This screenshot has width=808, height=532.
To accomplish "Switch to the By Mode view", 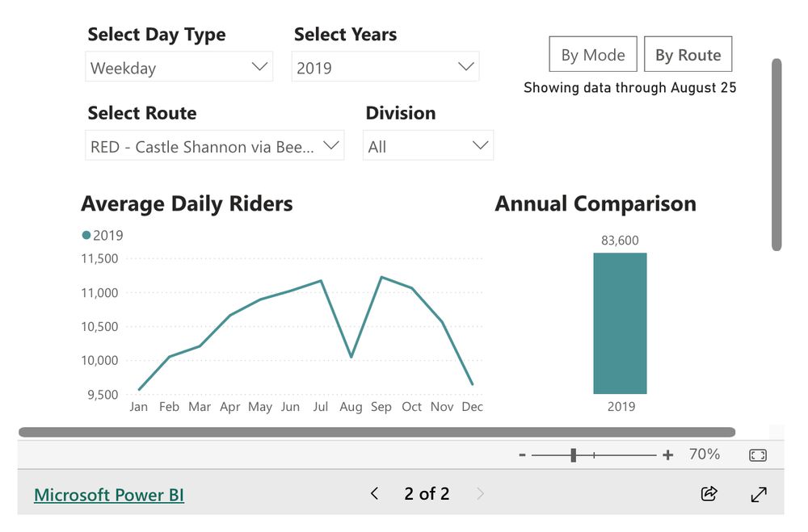I will (593, 55).
